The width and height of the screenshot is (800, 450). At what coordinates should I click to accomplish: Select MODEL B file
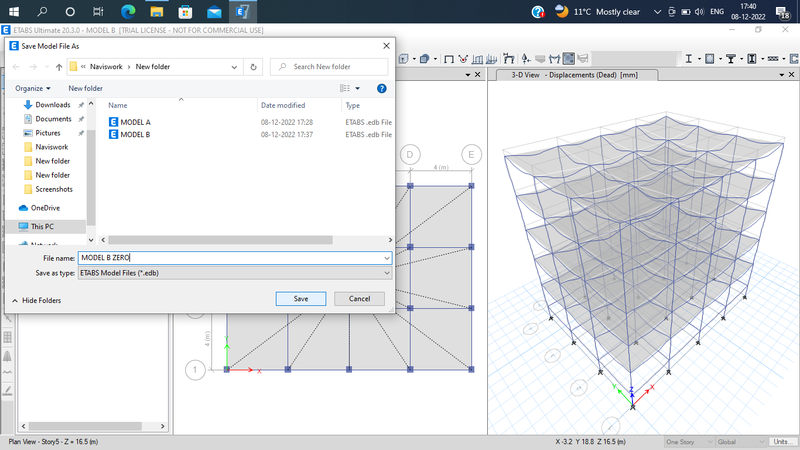pos(135,135)
